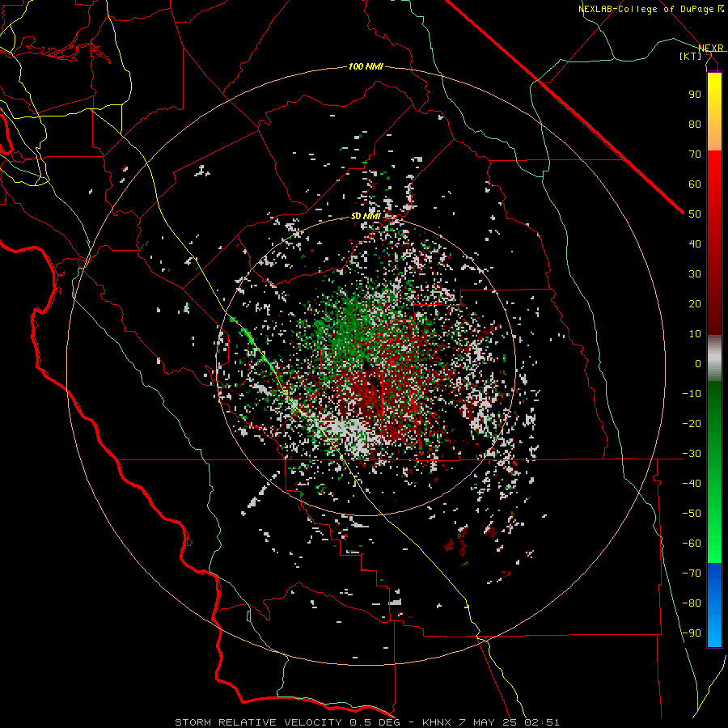Select the positive 60 scale value
The width and height of the screenshot is (728, 728).
click(x=695, y=184)
